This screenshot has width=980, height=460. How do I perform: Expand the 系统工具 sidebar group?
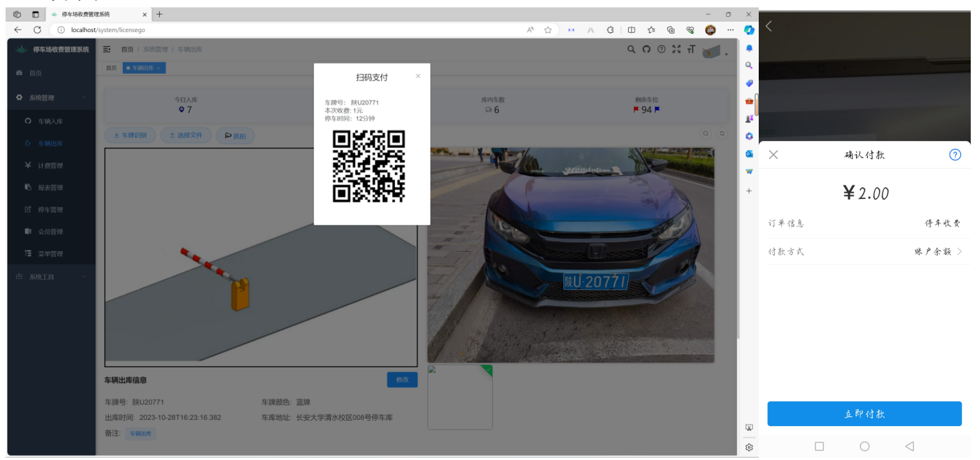tap(51, 277)
